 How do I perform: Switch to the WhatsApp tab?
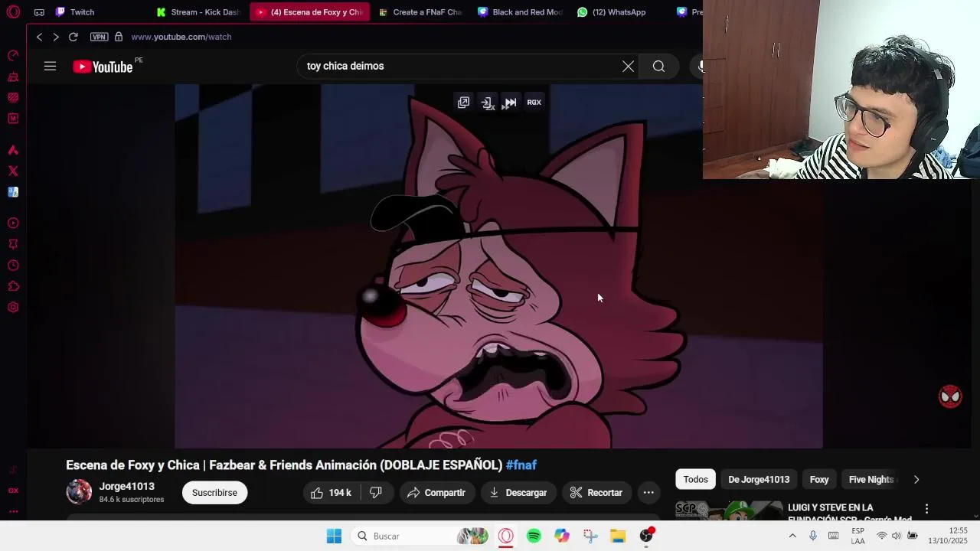tap(612, 12)
